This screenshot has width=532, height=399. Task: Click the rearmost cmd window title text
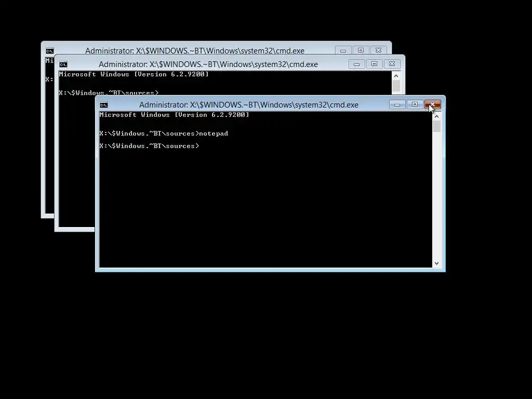[195, 50]
